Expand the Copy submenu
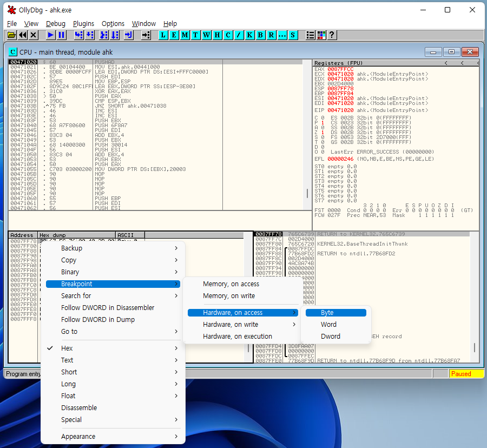Viewport: 487px width, 448px height. [x=113, y=260]
